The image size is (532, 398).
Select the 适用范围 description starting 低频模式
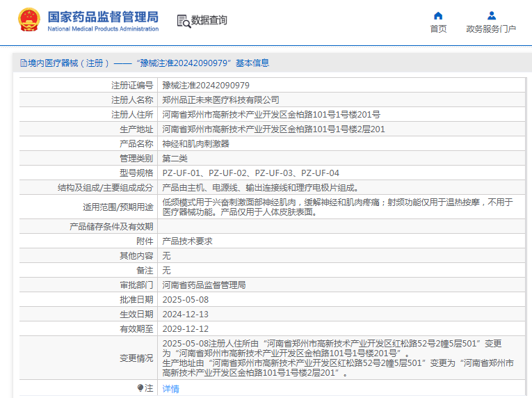click(x=337, y=207)
